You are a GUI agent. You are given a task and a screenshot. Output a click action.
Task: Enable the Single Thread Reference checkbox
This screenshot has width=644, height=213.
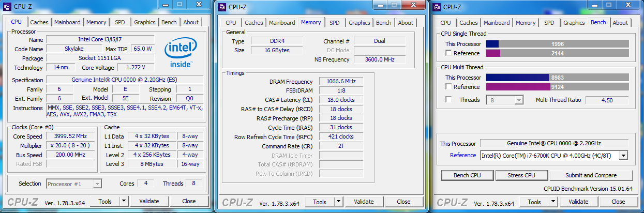click(448, 53)
